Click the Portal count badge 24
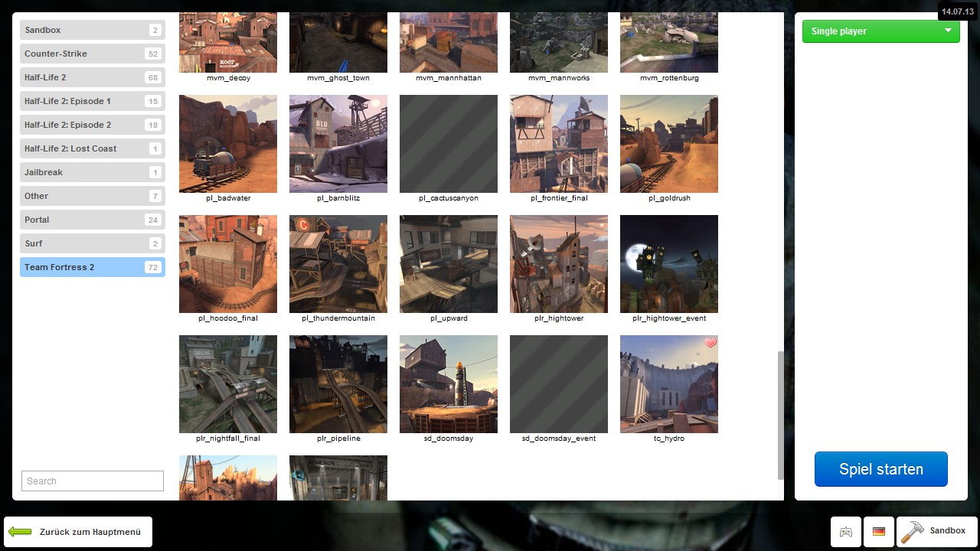The height and width of the screenshot is (551, 980). pyautogui.click(x=152, y=220)
